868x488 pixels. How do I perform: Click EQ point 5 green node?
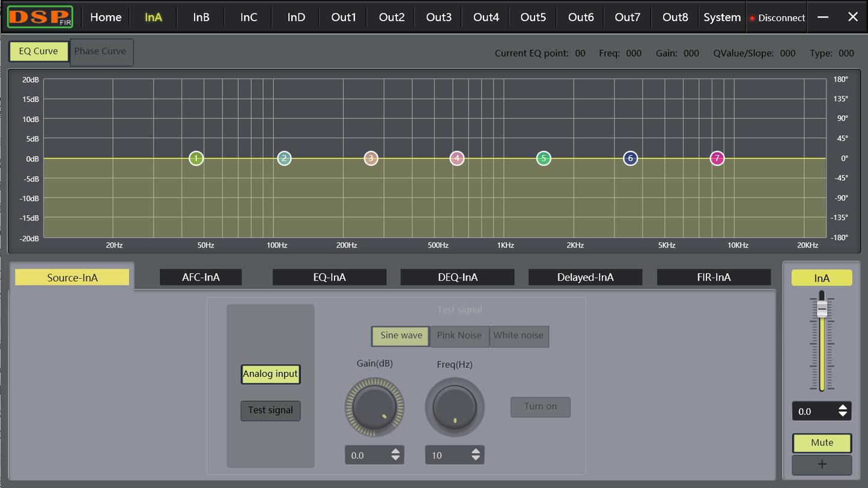(544, 159)
